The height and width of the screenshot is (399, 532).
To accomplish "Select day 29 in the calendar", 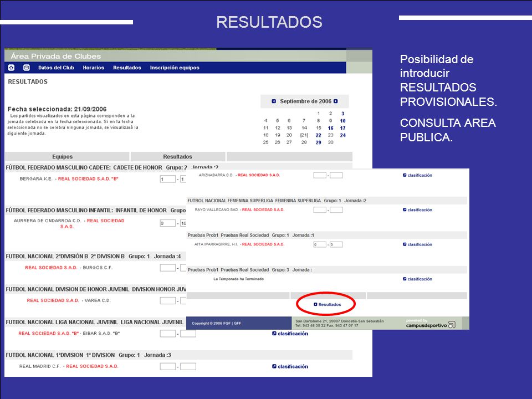I will [318, 142].
